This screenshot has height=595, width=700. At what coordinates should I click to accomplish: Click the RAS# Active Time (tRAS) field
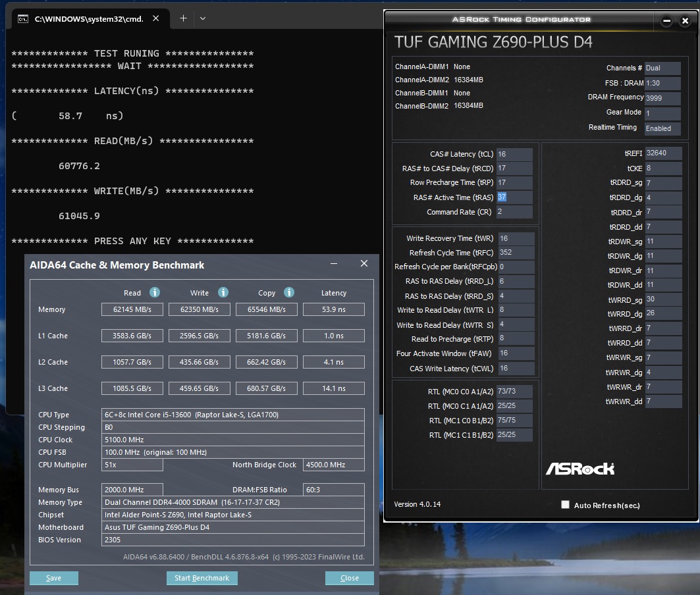tap(515, 197)
